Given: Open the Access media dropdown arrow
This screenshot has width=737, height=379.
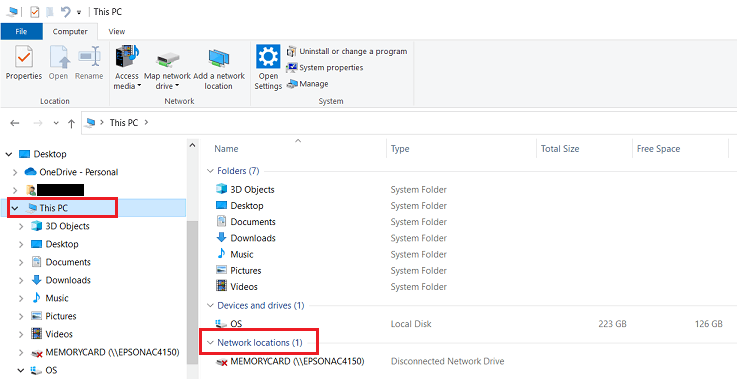Looking at the screenshot, I should pyautogui.click(x=140, y=86).
